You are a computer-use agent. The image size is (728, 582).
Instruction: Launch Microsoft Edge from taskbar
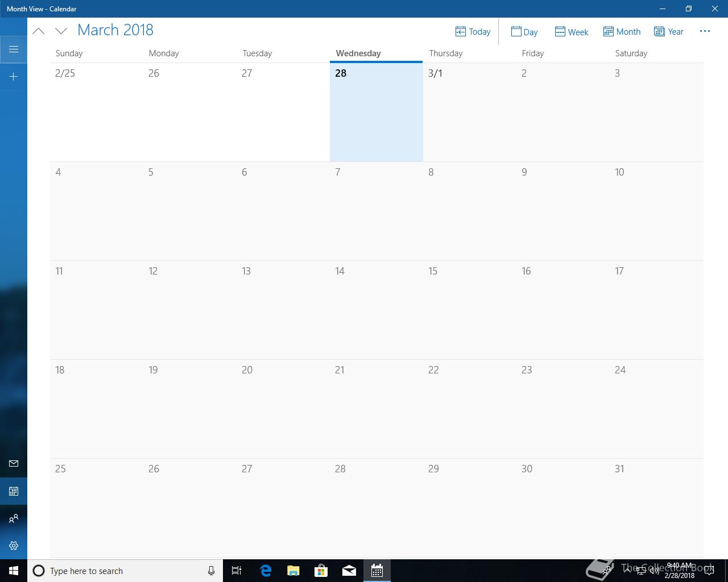coord(265,571)
